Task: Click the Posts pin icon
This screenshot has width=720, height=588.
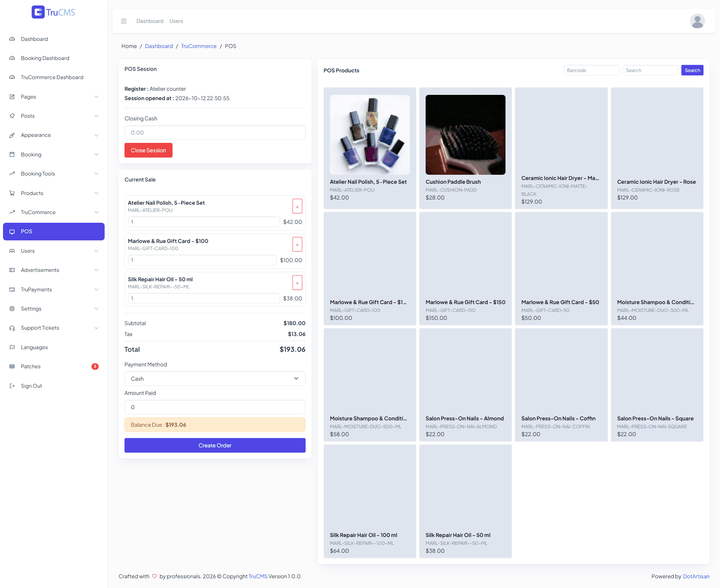Action: (12, 116)
